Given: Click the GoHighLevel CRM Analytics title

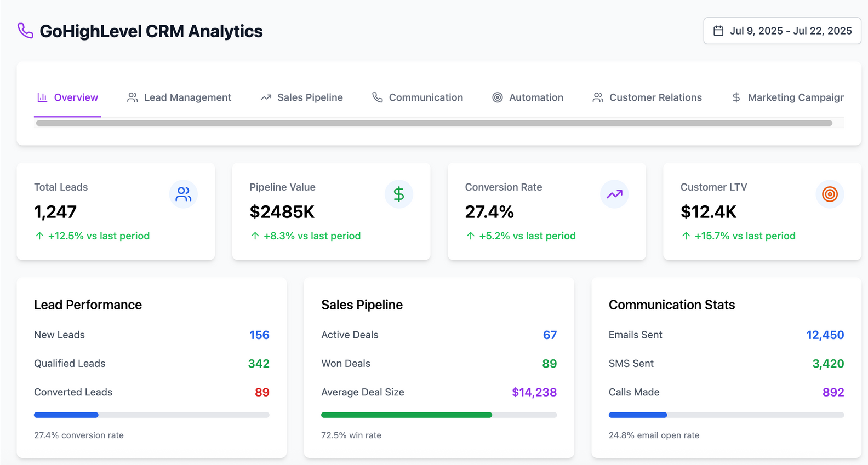Looking at the screenshot, I should pyautogui.click(x=151, y=31).
